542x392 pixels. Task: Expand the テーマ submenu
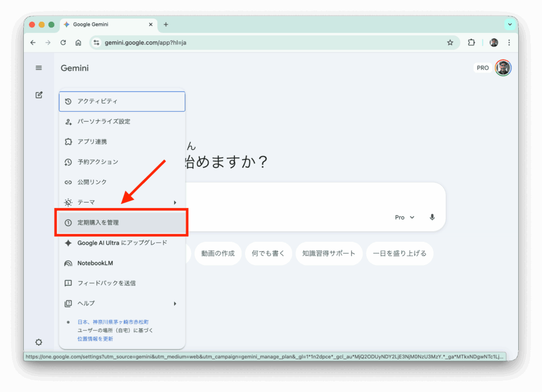122,203
